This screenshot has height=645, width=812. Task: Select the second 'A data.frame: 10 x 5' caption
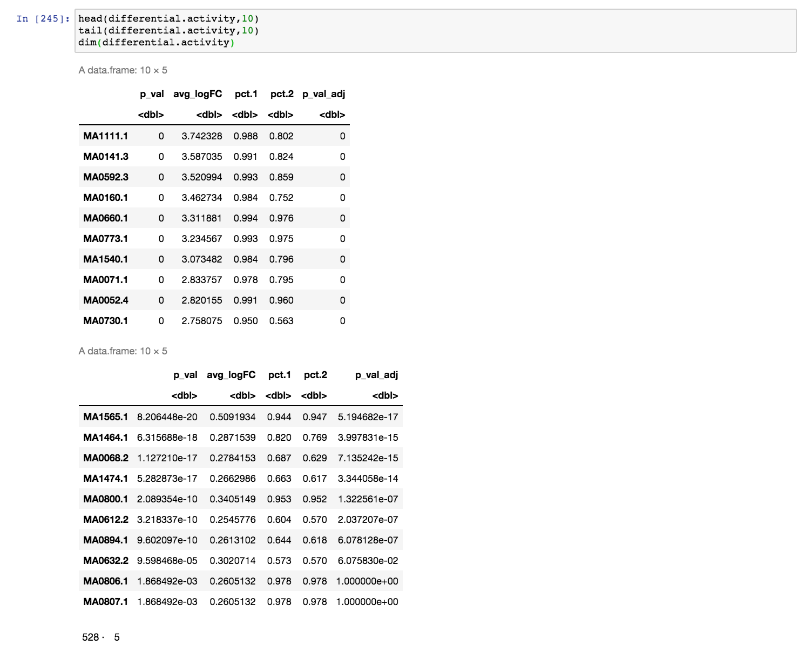point(124,351)
